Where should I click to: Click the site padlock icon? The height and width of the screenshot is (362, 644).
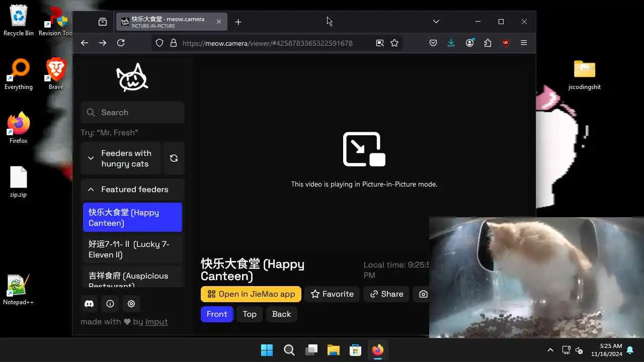(174, 43)
